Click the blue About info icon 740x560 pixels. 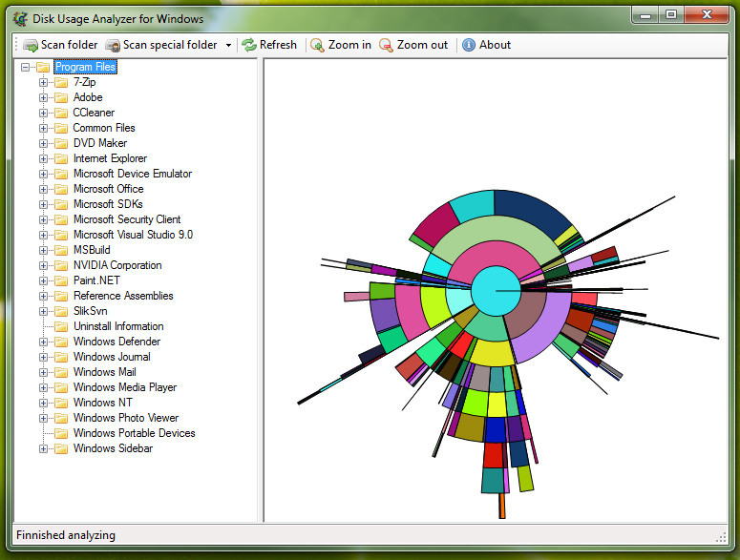click(x=469, y=45)
